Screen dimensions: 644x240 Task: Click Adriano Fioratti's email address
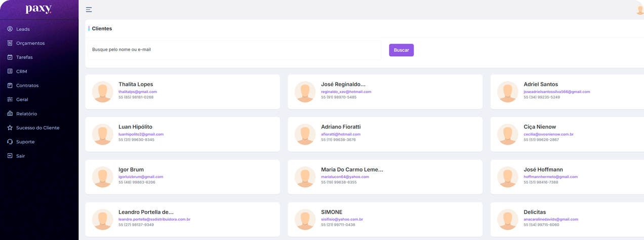click(x=341, y=134)
